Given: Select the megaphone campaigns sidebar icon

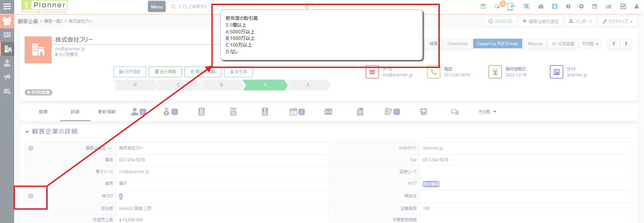Looking at the screenshot, I should (7, 77).
